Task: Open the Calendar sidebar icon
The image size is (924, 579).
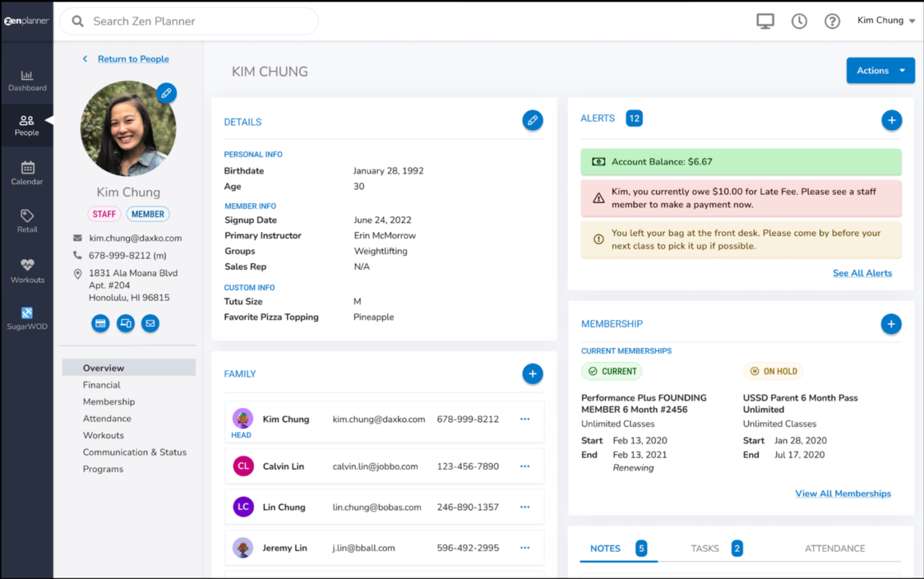Action: [27, 173]
